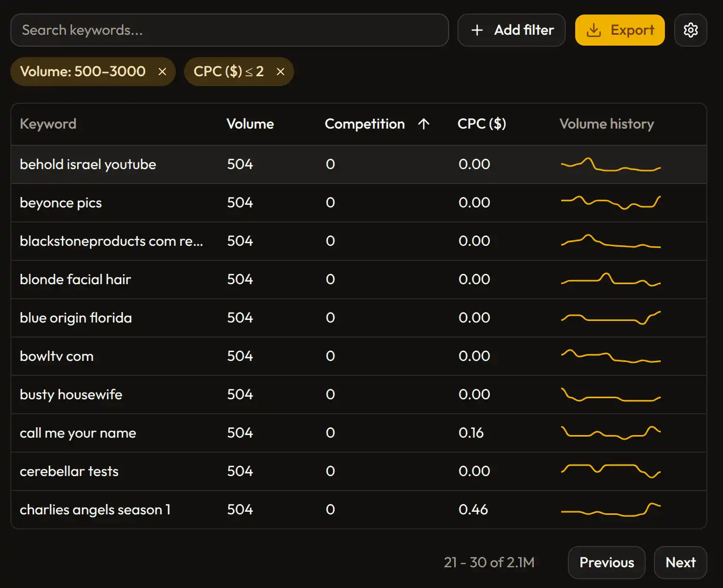Select the cerebellar tests keyword
The image size is (723, 588).
pos(69,471)
